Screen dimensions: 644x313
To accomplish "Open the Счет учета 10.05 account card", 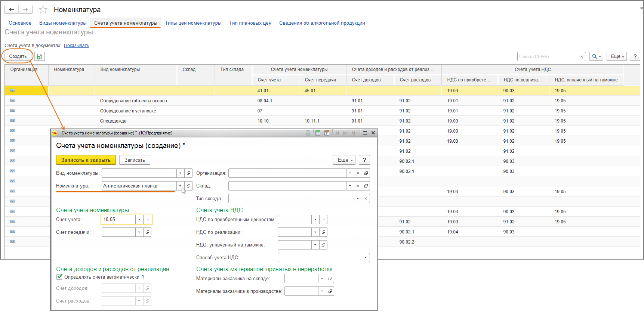I will tap(147, 220).
